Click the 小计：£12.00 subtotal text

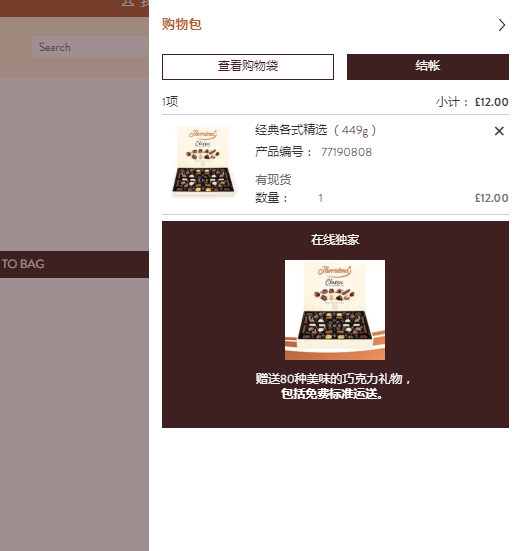[472, 102]
